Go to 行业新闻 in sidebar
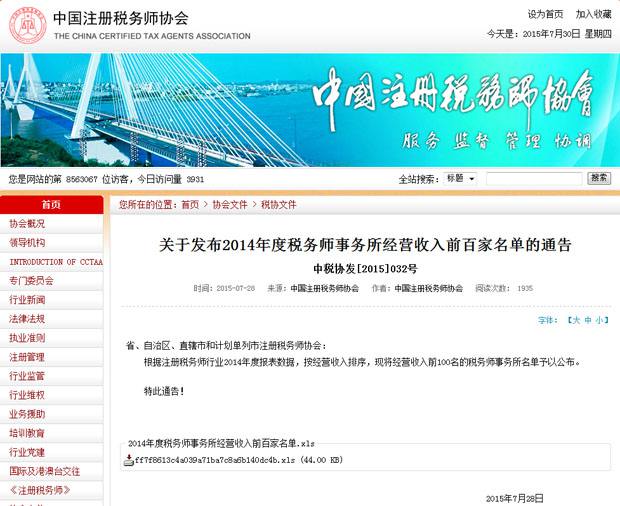The image size is (620, 506). point(28,300)
